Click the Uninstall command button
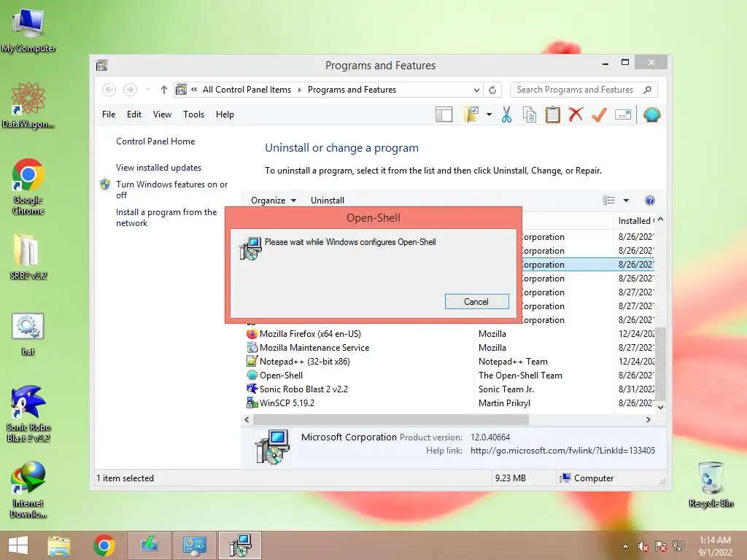This screenshot has width=747, height=560. (x=328, y=201)
